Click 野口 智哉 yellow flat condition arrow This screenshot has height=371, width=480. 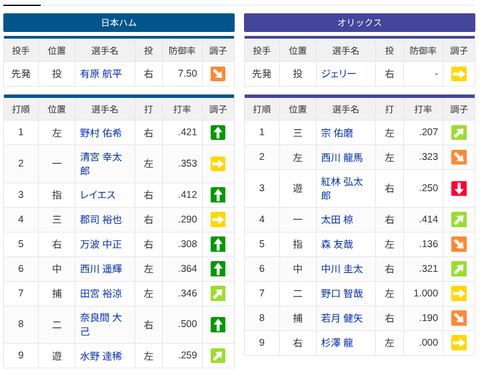pos(459,293)
